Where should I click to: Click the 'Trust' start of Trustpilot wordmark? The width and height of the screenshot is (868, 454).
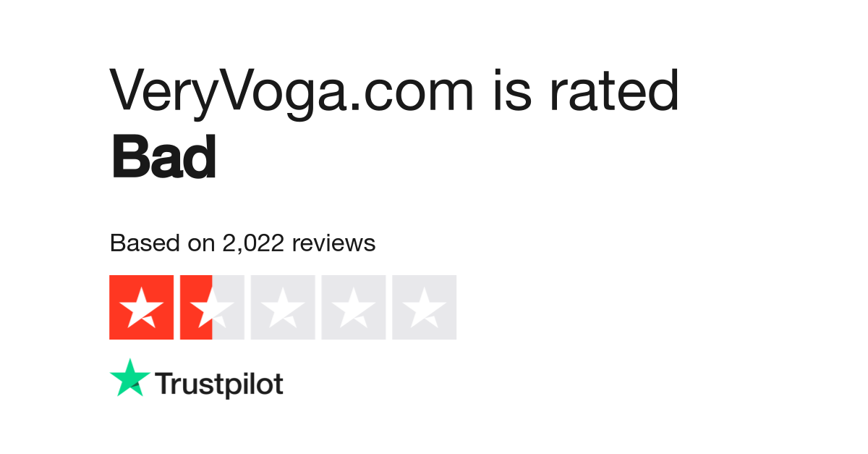click(189, 383)
